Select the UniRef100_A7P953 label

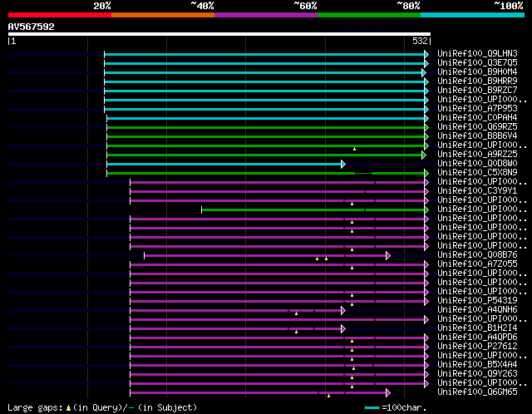pyautogui.click(x=477, y=109)
